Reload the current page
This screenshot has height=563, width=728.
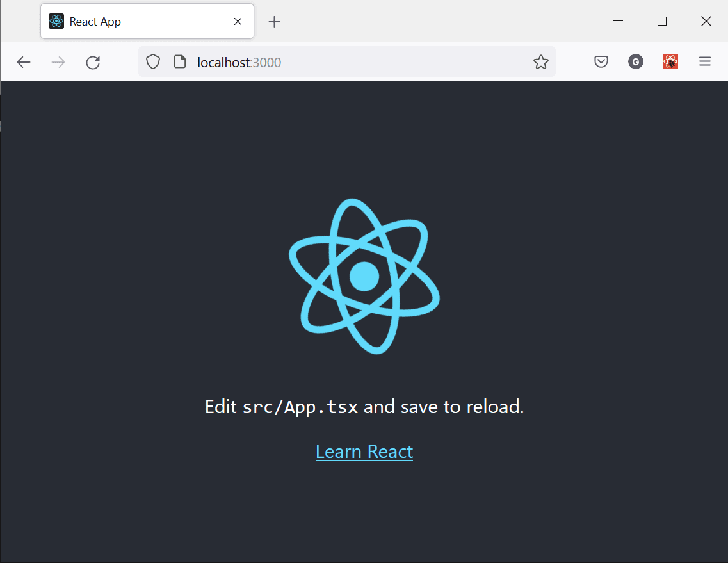[x=93, y=62]
